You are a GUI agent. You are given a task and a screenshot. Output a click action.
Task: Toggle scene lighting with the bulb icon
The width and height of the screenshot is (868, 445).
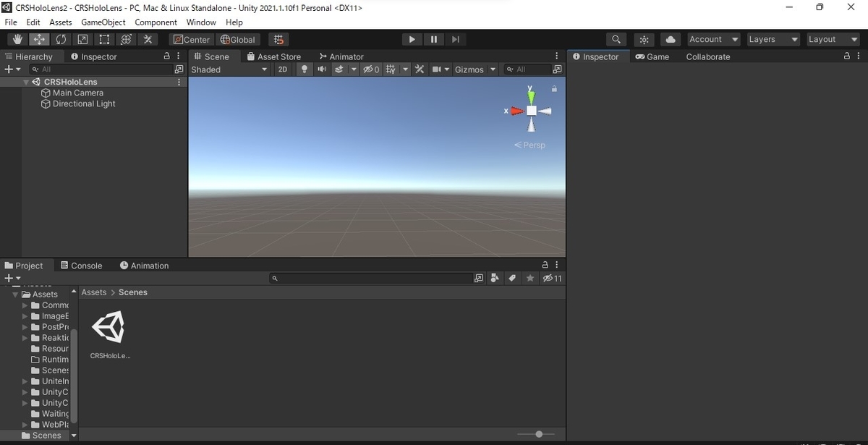tap(304, 69)
